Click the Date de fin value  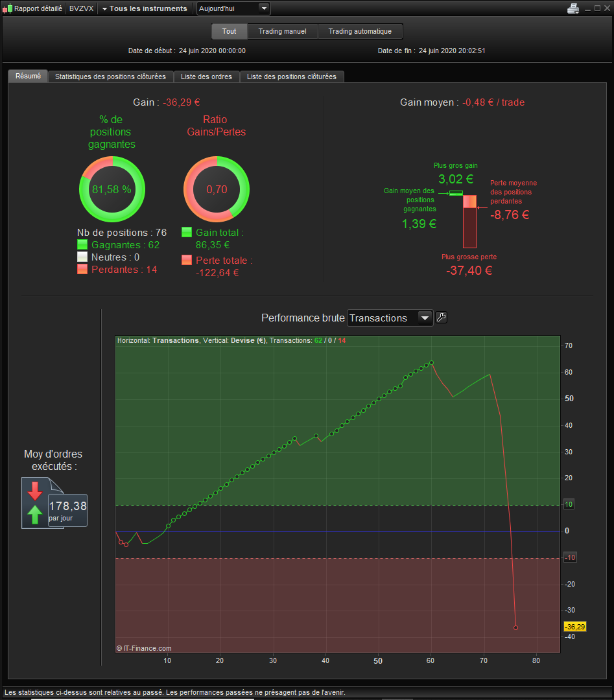tap(452, 51)
